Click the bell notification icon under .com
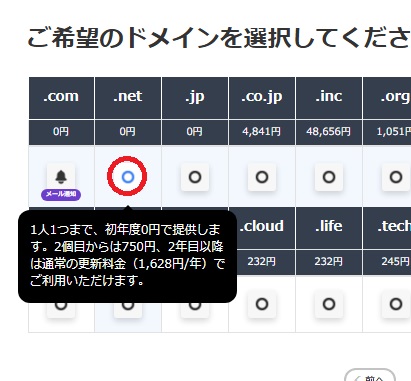 (61, 176)
